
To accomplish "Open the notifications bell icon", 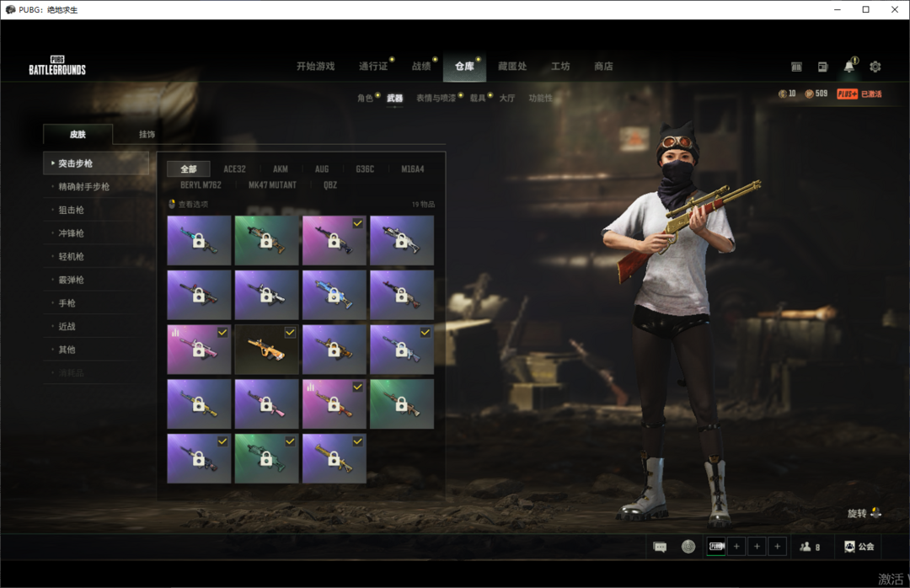I will click(848, 67).
